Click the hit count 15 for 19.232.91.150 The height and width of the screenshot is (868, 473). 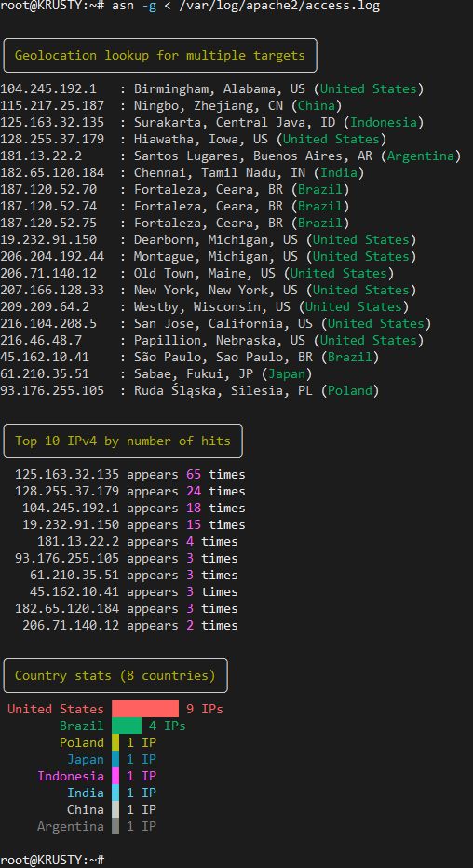pyautogui.click(x=194, y=524)
